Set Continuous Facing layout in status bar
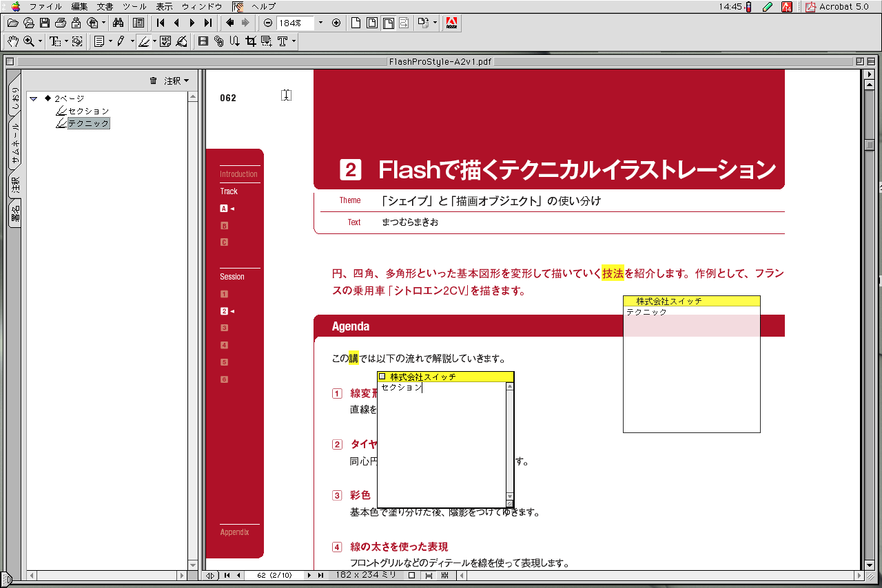The height and width of the screenshot is (588, 882). [x=445, y=575]
